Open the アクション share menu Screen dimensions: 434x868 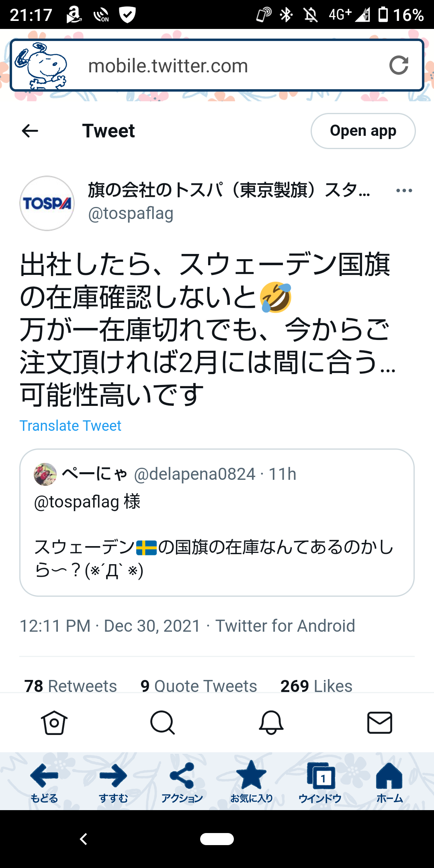pyautogui.click(x=182, y=782)
